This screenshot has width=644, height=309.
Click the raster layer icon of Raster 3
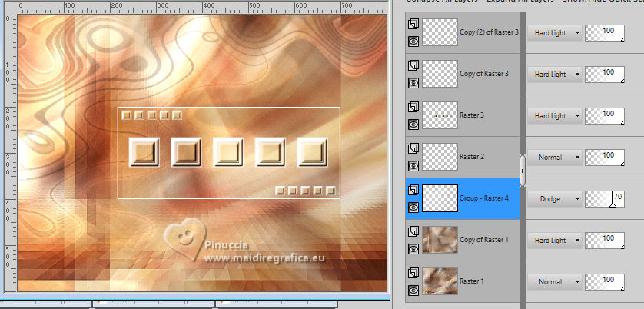[413, 108]
